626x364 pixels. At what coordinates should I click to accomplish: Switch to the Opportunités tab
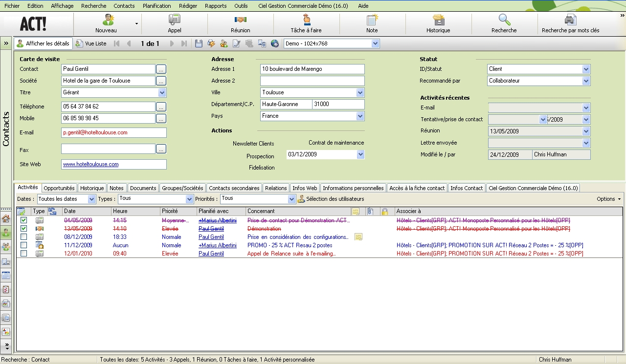coord(59,188)
